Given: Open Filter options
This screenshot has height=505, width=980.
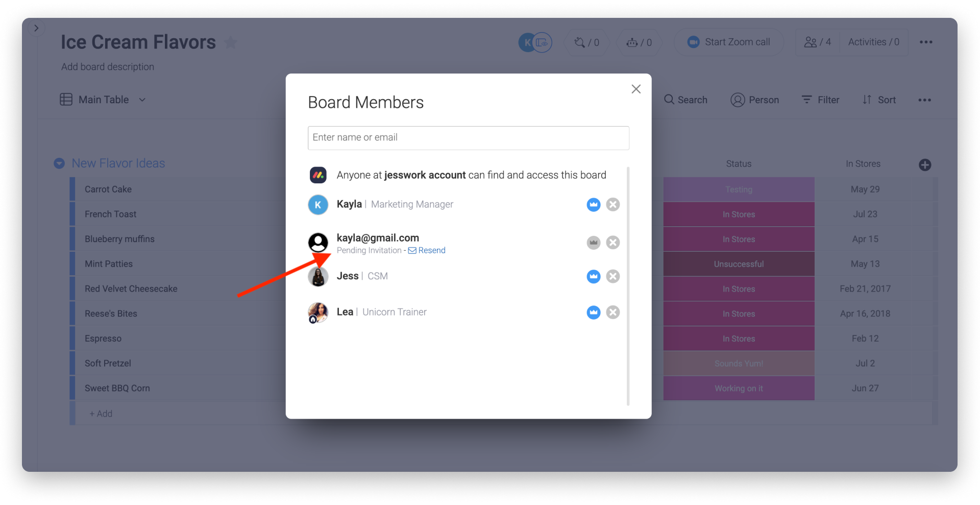Looking at the screenshot, I should [x=820, y=100].
